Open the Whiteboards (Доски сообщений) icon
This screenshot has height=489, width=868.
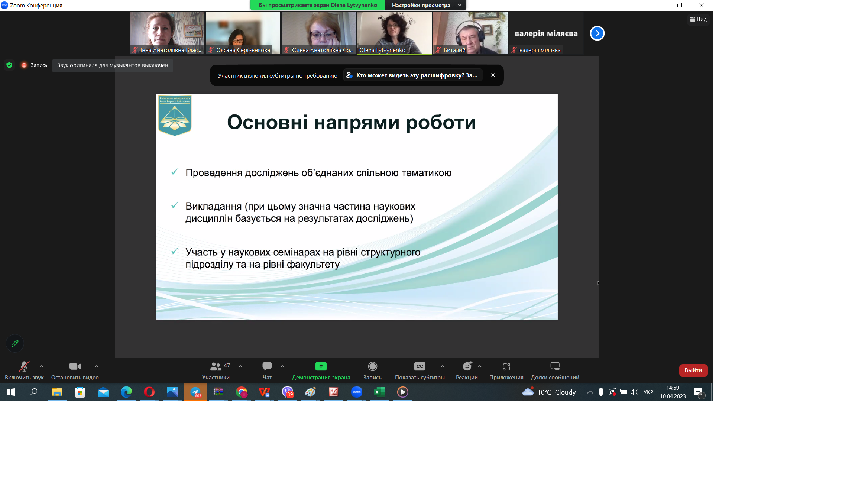555,366
